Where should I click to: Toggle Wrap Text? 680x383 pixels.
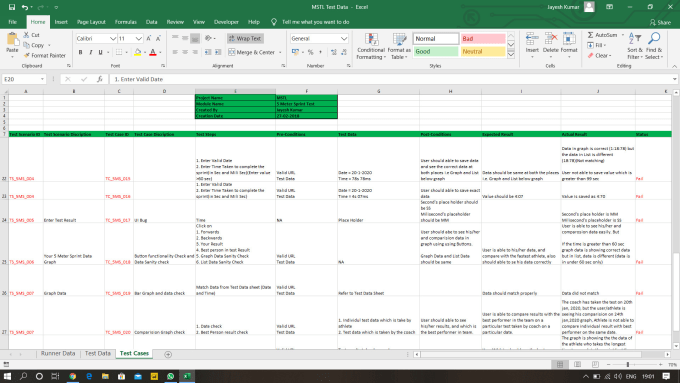click(245, 38)
